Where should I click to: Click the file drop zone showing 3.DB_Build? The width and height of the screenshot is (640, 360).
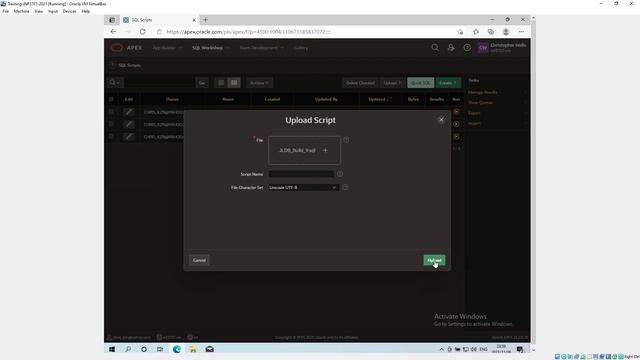coord(304,150)
